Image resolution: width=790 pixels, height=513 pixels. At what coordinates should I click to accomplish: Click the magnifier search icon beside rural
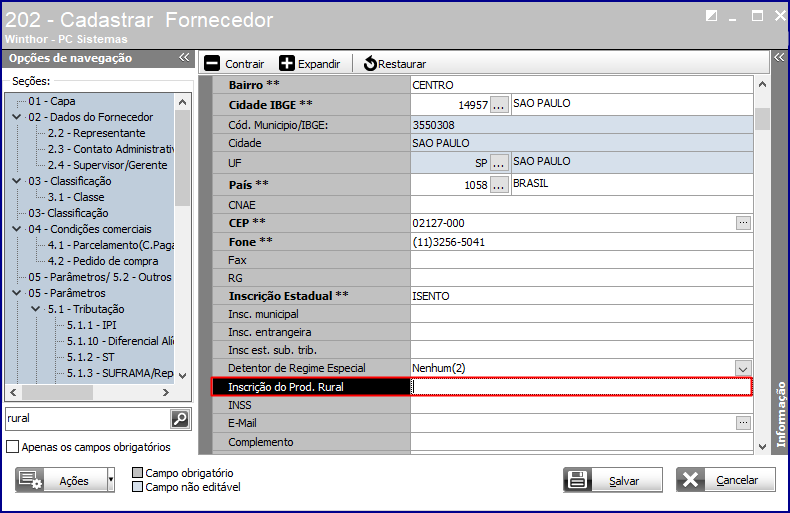(180, 418)
